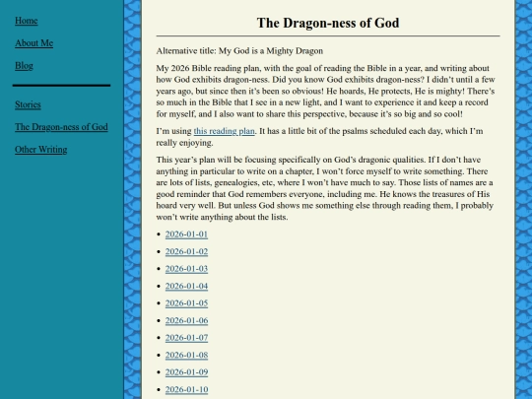Open the 2026-01-10 entry
Viewport: 532px width, 399px height.
tap(186, 389)
